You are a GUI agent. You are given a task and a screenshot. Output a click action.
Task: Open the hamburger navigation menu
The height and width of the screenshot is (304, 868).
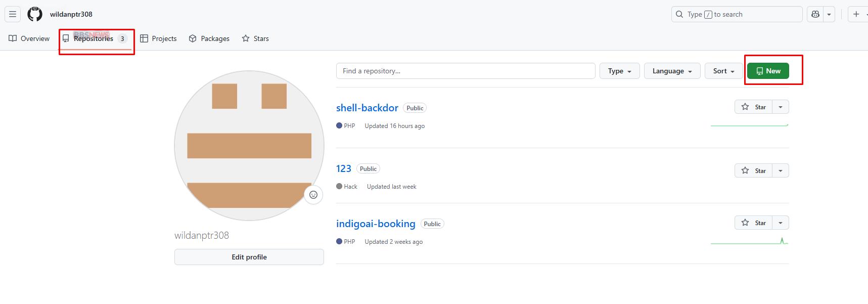click(x=13, y=14)
